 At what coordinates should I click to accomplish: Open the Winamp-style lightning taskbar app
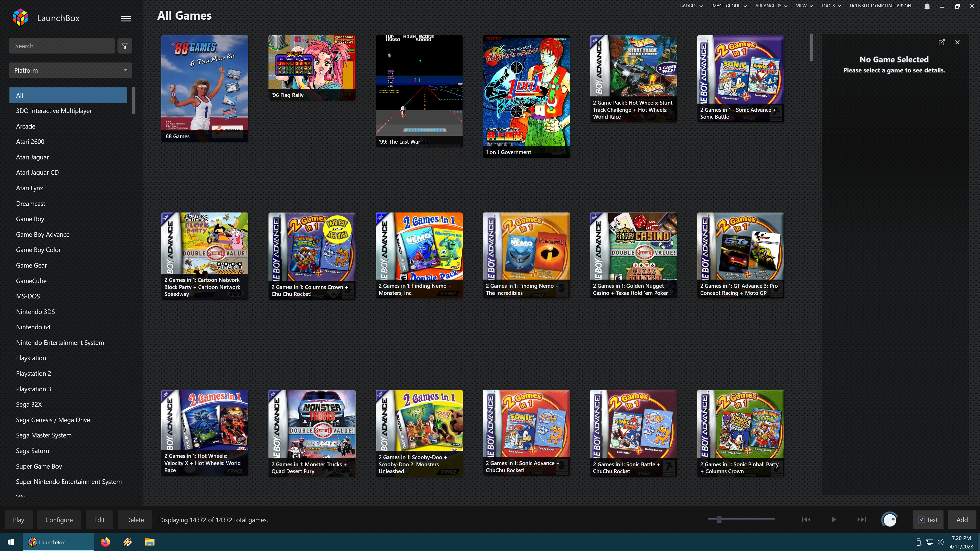coord(127,542)
